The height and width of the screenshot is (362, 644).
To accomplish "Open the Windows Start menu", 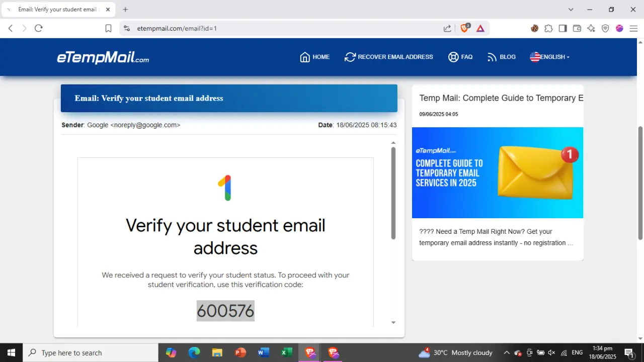I will tap(11, 352).
